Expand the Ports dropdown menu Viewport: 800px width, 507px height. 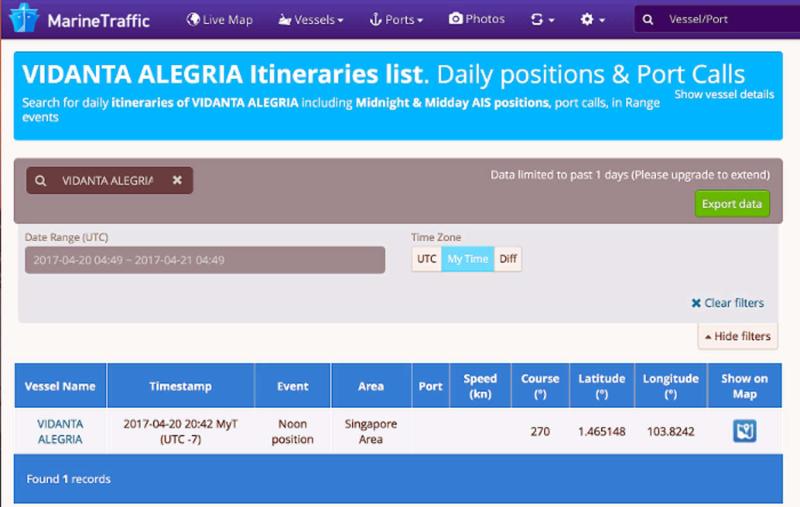click(397, 20)
